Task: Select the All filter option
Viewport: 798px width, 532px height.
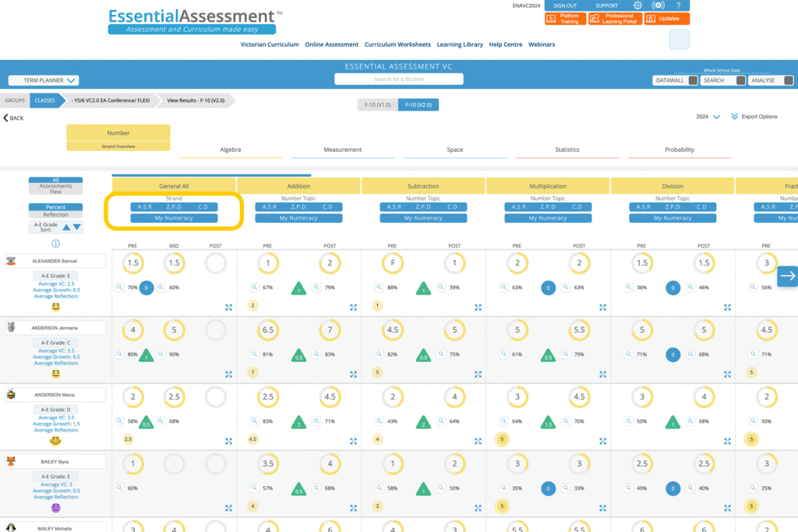Action: pos(55,180)
